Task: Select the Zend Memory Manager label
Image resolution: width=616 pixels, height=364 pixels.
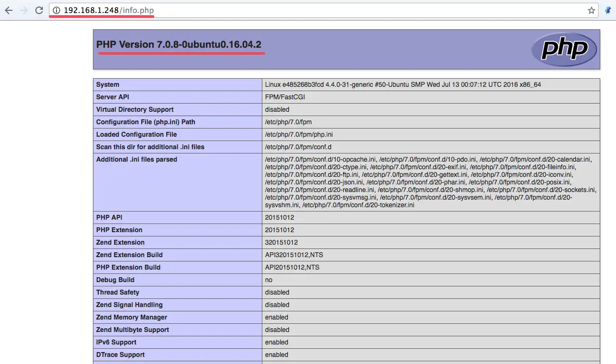Action: click(x=131, y=318)
